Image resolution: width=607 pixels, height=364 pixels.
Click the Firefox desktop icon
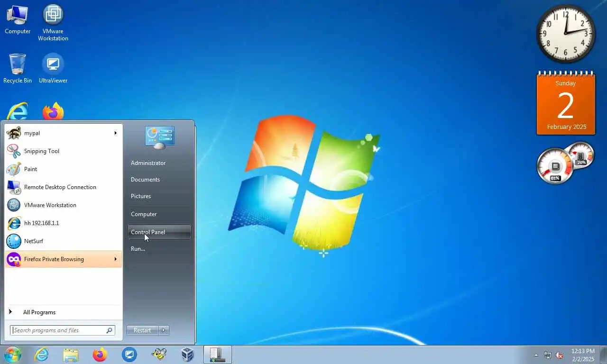tap(53, 111)
